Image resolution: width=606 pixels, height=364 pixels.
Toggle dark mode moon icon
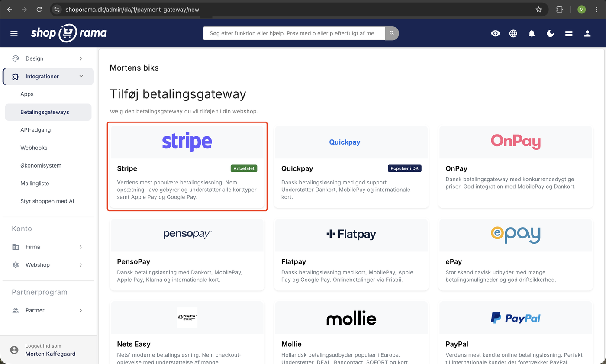[x=550, y=33]
